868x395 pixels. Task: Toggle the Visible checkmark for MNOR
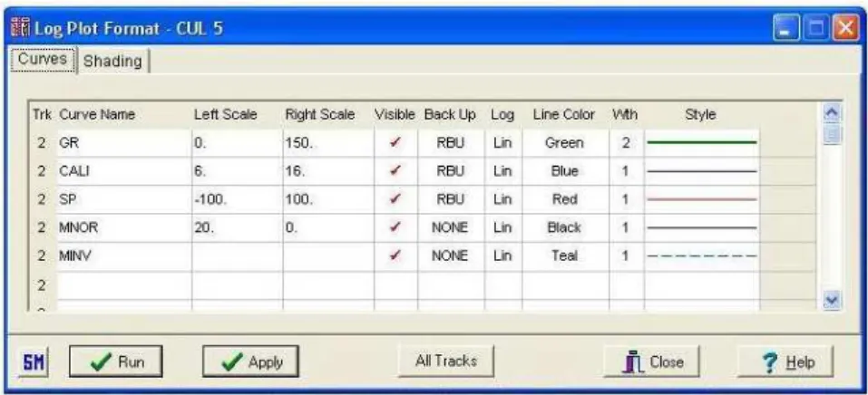point(395,227)
